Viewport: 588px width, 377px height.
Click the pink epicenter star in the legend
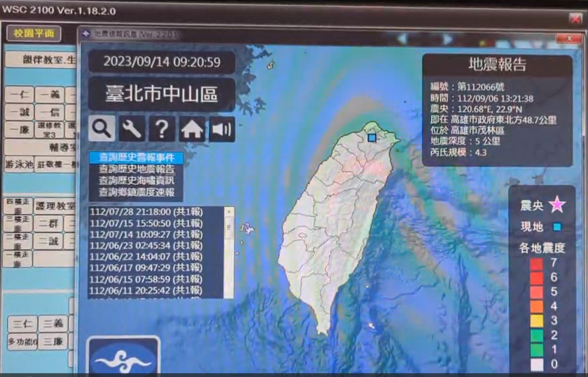(557, 205)
